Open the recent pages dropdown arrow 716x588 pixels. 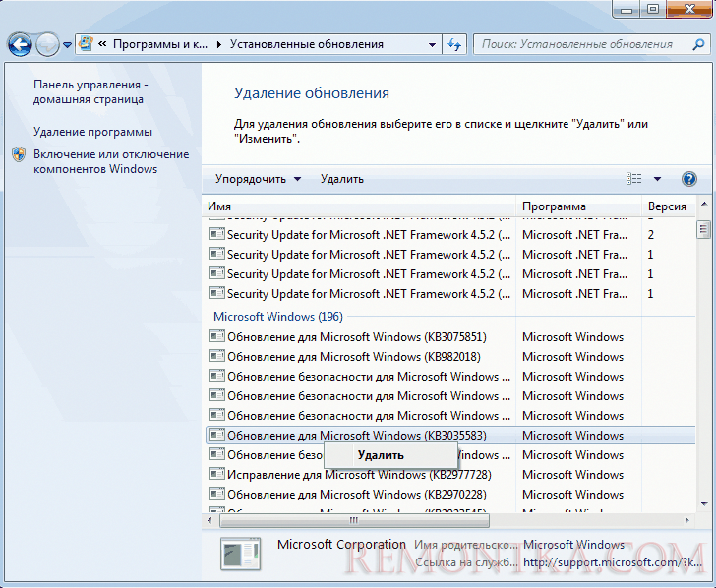click(x=67, y=45)
